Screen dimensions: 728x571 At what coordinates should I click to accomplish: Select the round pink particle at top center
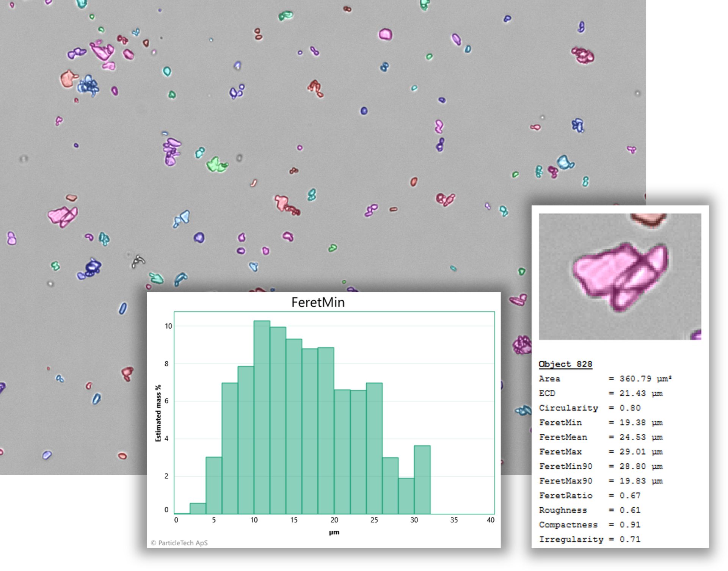(386, 35)
